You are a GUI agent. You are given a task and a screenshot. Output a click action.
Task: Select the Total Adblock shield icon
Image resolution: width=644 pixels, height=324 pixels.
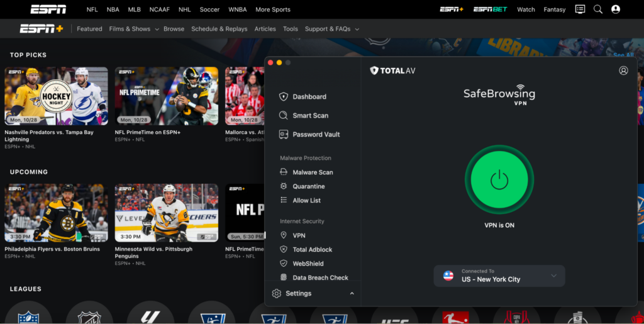[284, 249]
